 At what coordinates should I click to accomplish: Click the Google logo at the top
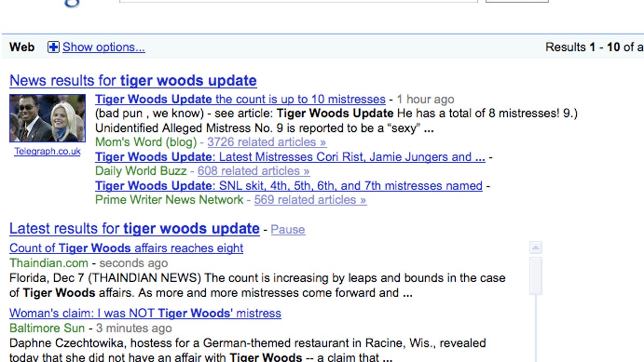72,3
